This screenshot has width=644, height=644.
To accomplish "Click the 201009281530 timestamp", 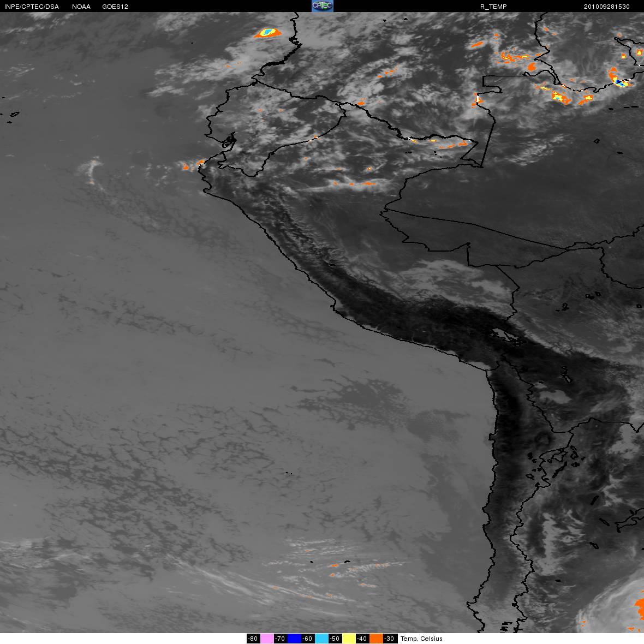I will point(607,7).
